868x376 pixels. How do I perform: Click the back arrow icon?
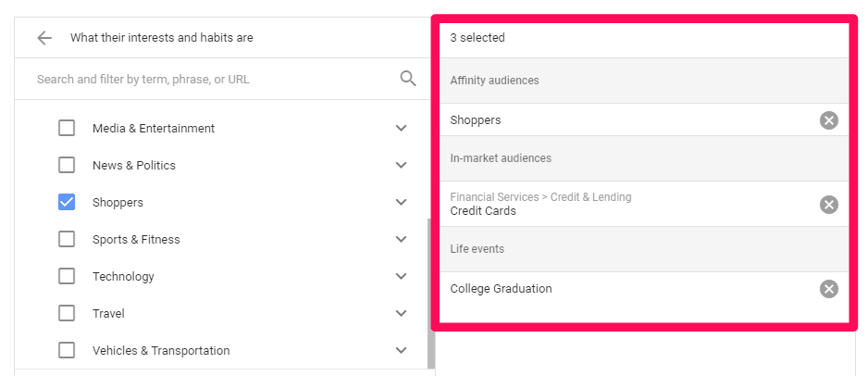pos(44,38)
